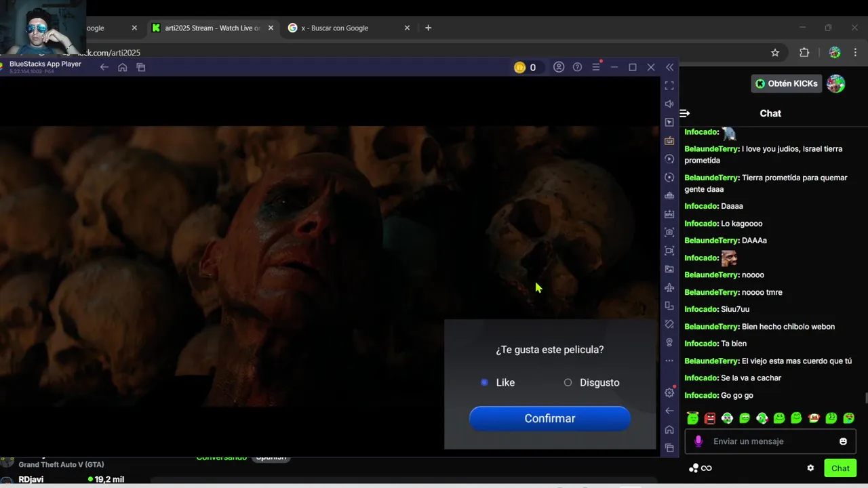Open the BlueStacks help question mark
Screen dimensions: 868x488
pos(577,67)
